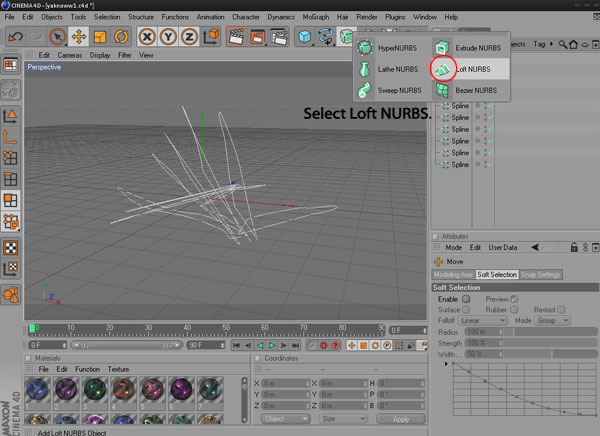Open Render Settings icon
This screenshot has height=436, width=600.
(279, 37)
